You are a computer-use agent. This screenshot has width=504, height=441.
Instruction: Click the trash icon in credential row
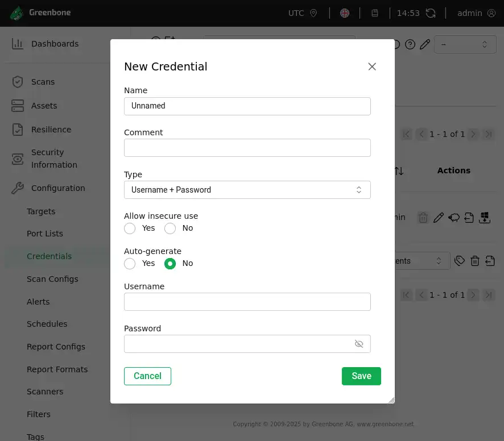[x=423, y=217]
